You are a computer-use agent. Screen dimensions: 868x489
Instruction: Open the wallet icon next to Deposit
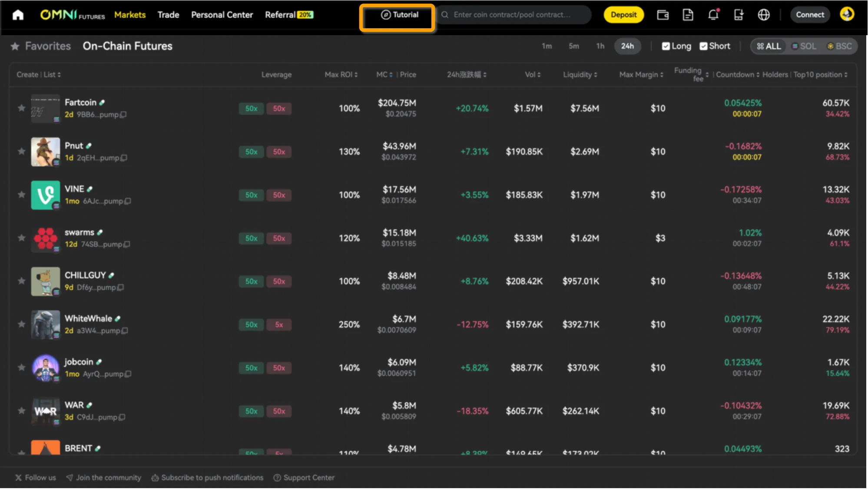coord(663,15)
